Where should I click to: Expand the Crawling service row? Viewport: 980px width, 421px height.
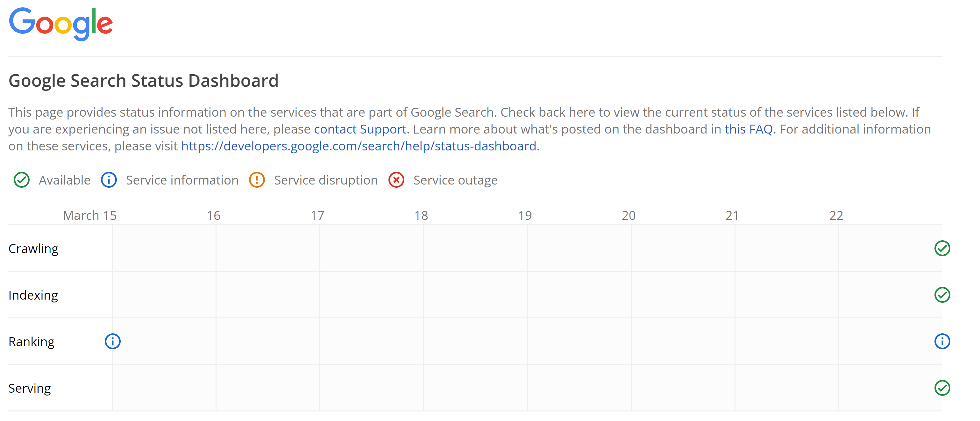pos(33,248)
